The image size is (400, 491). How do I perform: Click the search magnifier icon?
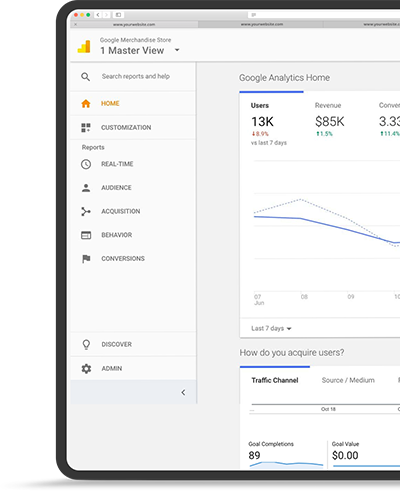(86, 77)
